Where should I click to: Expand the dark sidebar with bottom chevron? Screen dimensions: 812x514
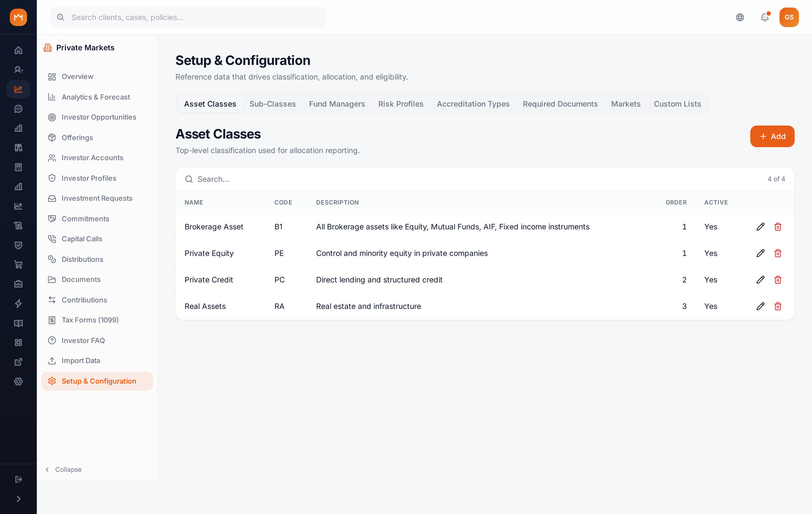pos(18,499)
